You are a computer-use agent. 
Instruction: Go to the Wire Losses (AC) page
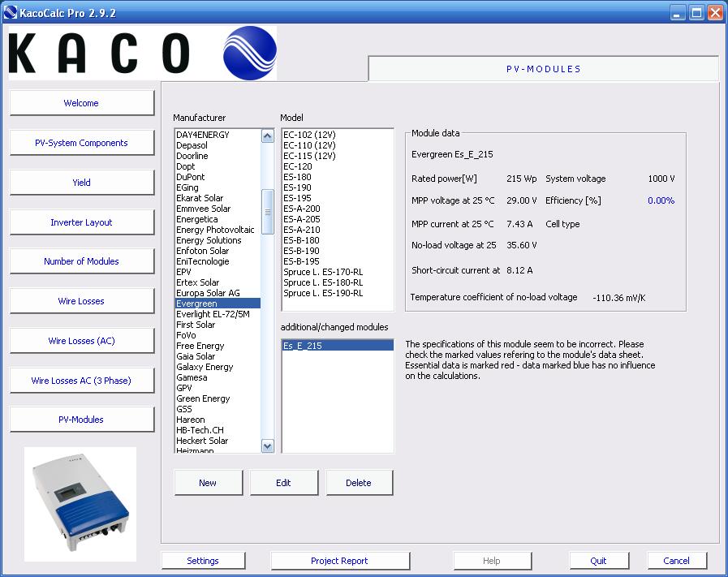[82, 341]
